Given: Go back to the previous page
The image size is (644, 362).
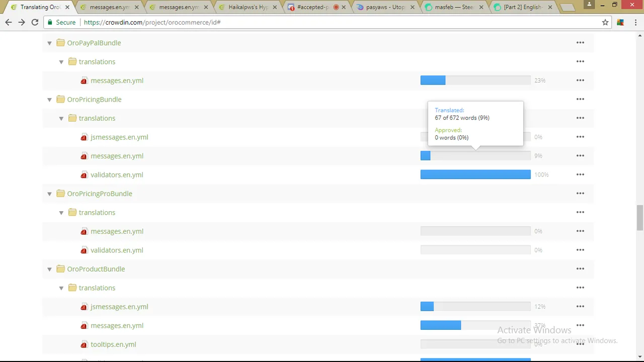Looking at the screenshot, I should [9, 22].
